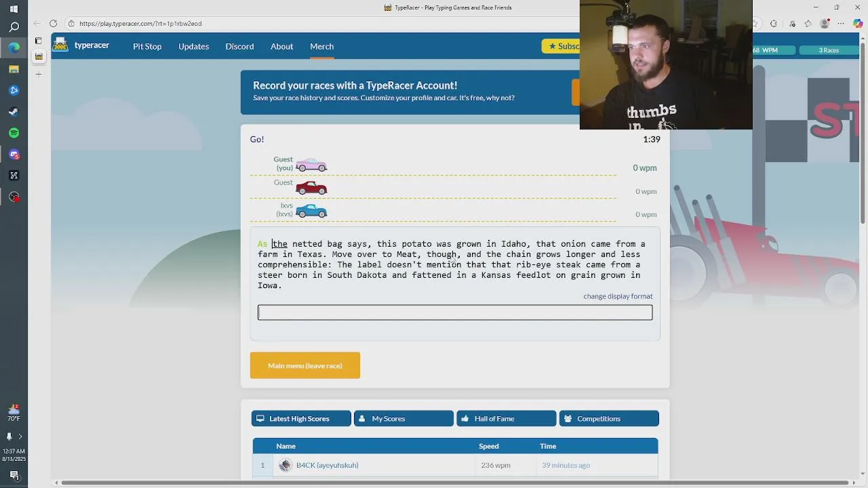Open Windows taskbar search
The height and width of the screenshot is (488, 868).
14,27
